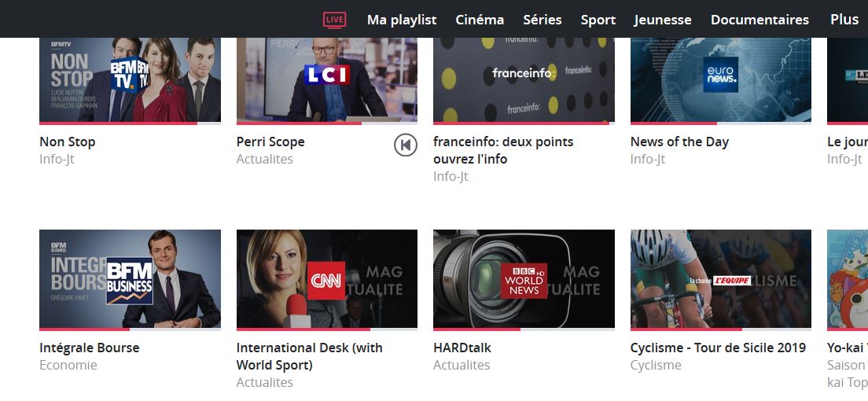Open the LIVE icon in navigation bar

[x=335, y=20]
